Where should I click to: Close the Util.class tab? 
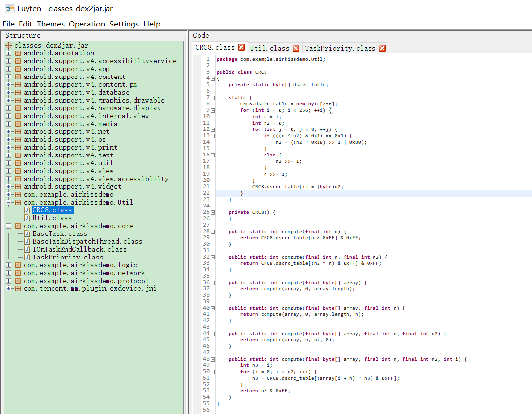point(296,48)
